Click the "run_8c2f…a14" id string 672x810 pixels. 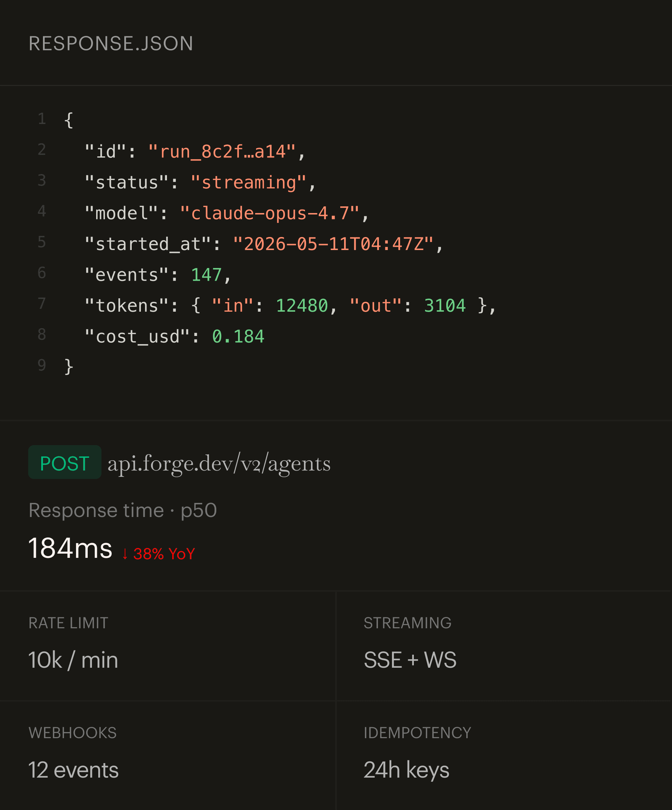click(x=222, y=151)
